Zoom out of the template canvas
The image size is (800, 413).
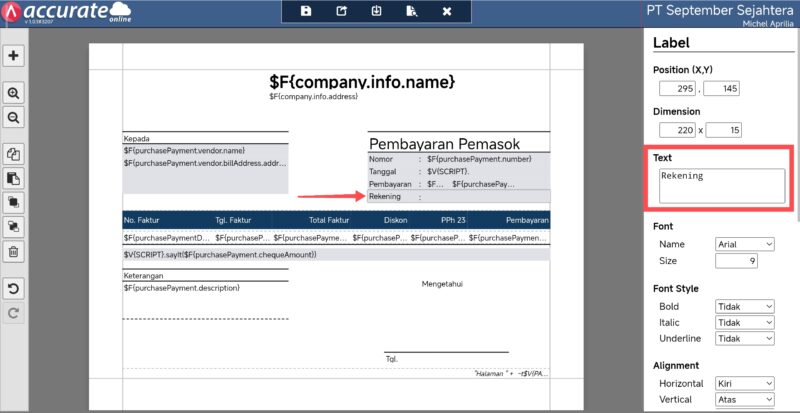[x=14, y=117]
